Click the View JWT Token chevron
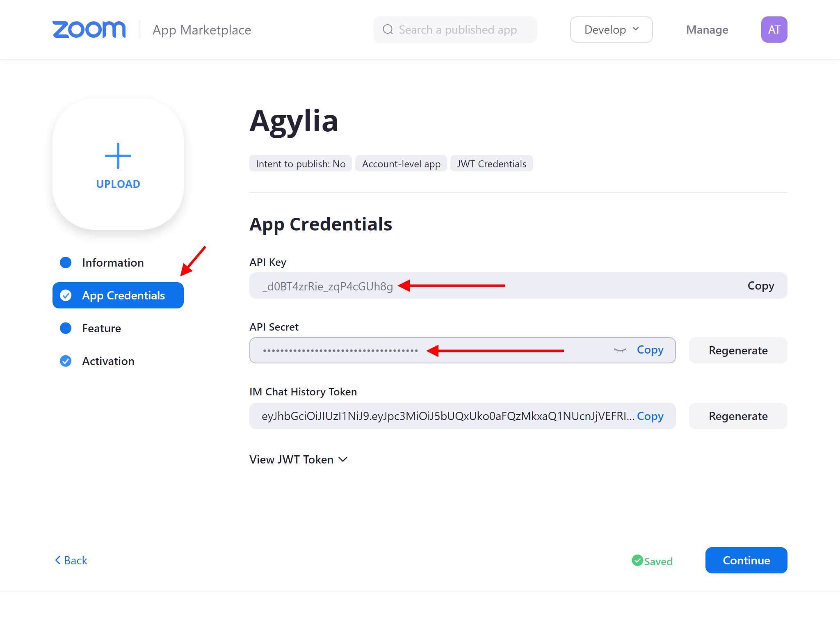The height and width of the screenshot is (630, 840). tap(343, 459)
